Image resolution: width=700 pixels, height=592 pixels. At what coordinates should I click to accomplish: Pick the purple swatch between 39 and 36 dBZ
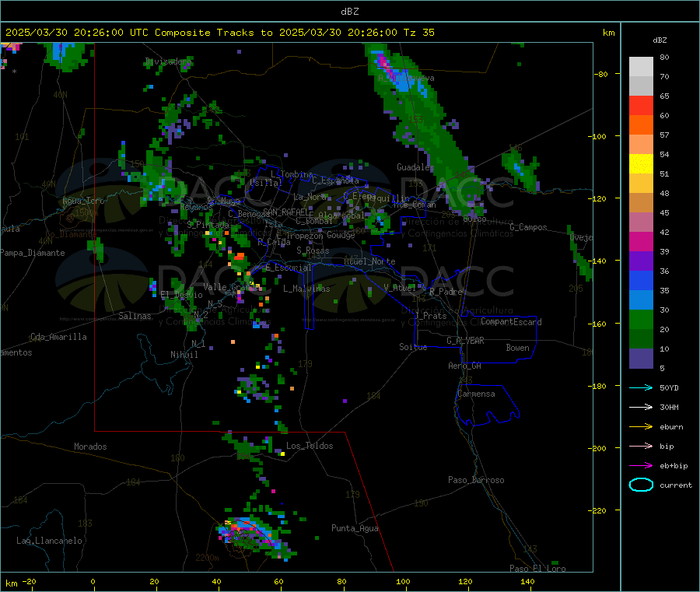(641, 261)
